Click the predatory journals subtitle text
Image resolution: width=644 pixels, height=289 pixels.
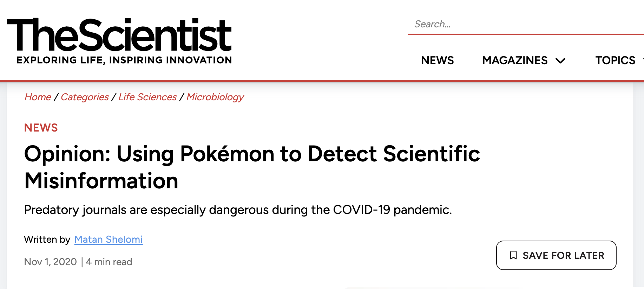238,210
